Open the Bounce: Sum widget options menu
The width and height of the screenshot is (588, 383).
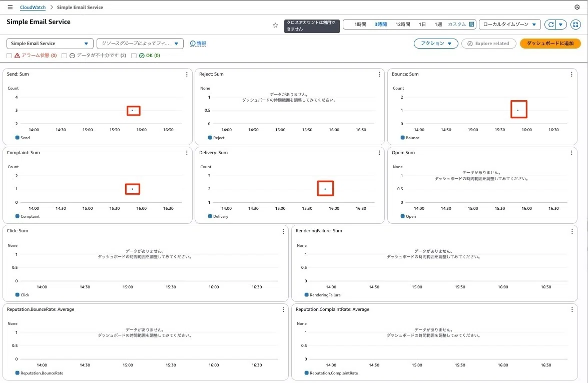pyautogui.click(x=571, y=74)
